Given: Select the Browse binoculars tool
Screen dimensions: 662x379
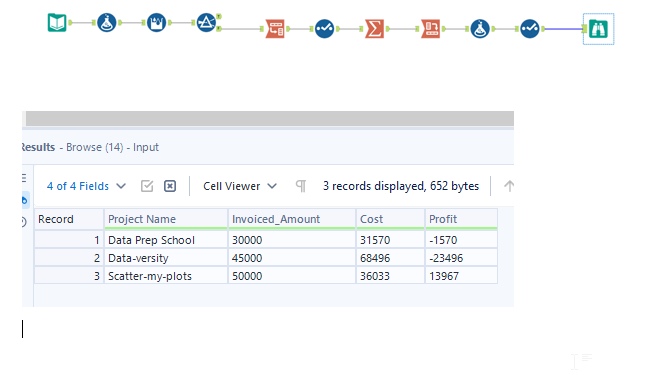Looking at the screenshot, I should click(598, 29).
